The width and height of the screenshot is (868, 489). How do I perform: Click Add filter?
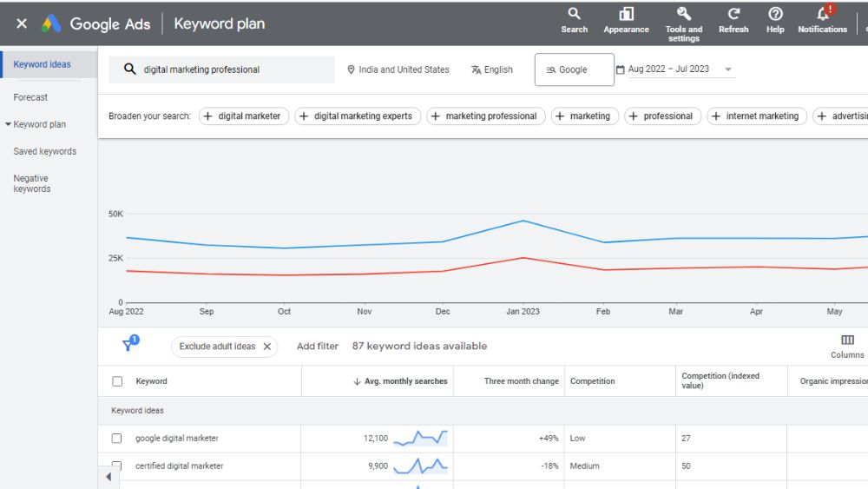pyautogui.click(x=317, y=346)
